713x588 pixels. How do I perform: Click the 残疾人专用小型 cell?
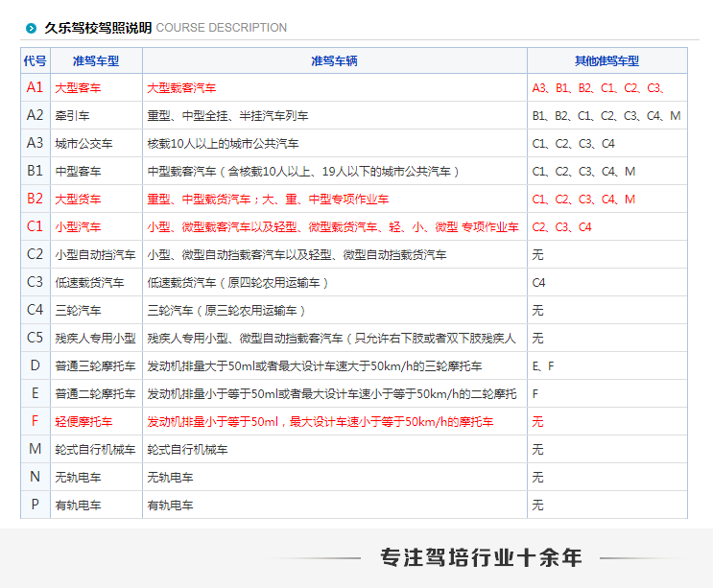tap(96, 338)
